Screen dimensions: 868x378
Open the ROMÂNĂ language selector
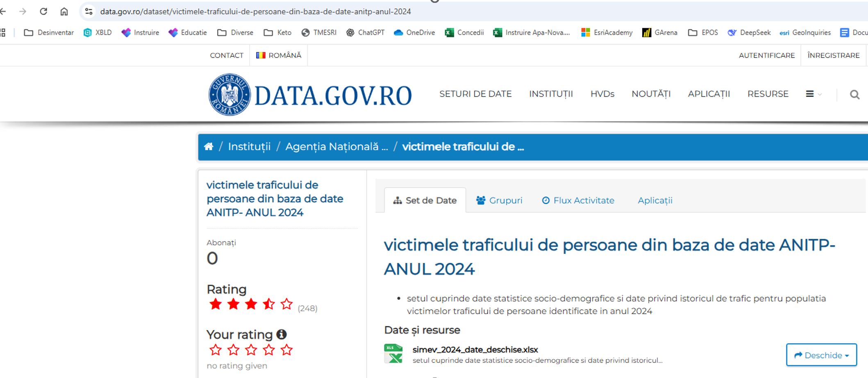coord(279,55)
